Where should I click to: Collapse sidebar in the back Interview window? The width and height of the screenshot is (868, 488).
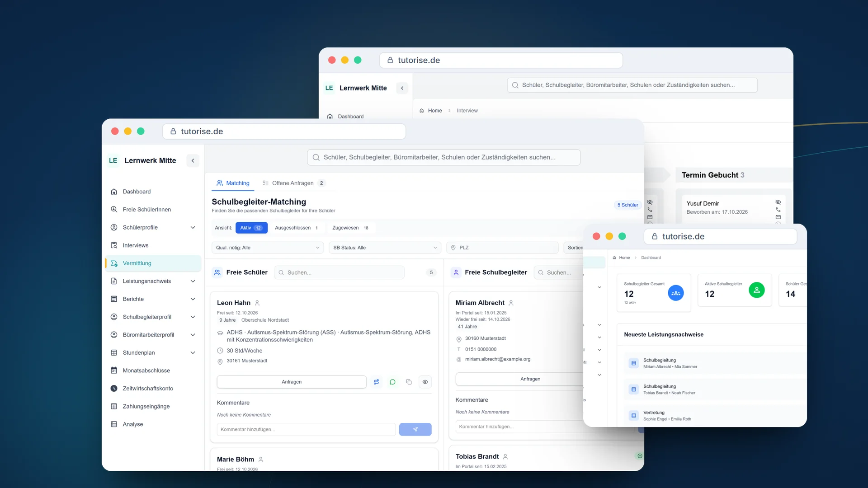(x=402, y=88)
